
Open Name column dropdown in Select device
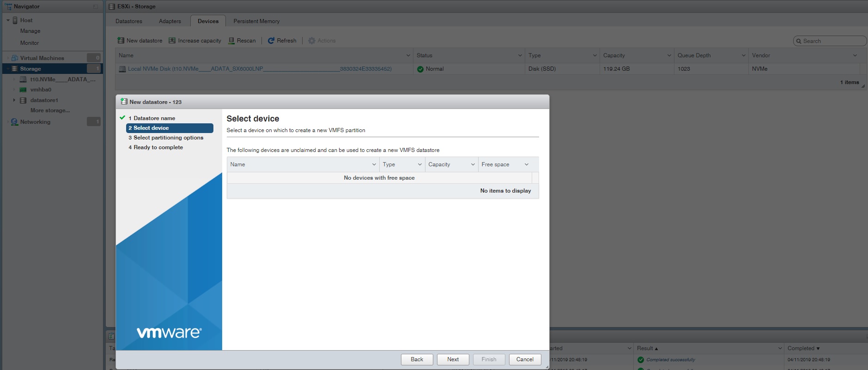click(374, 164)
